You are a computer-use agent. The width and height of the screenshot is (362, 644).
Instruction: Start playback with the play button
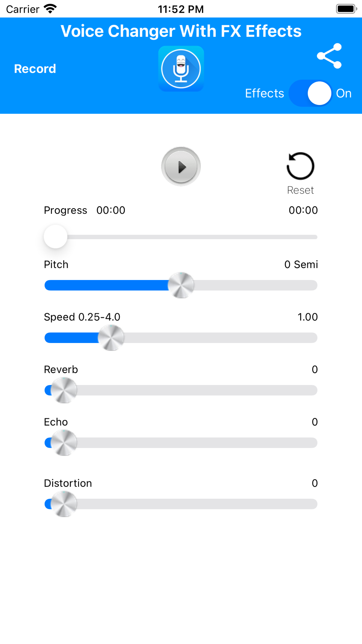point(181,167)
